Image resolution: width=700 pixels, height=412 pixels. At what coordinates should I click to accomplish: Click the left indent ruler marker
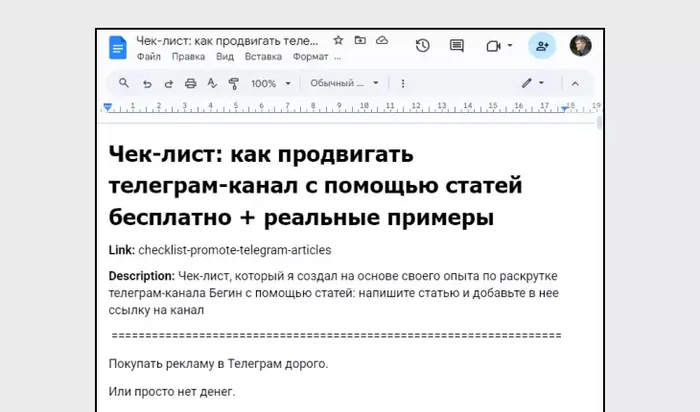coord(108,107)
